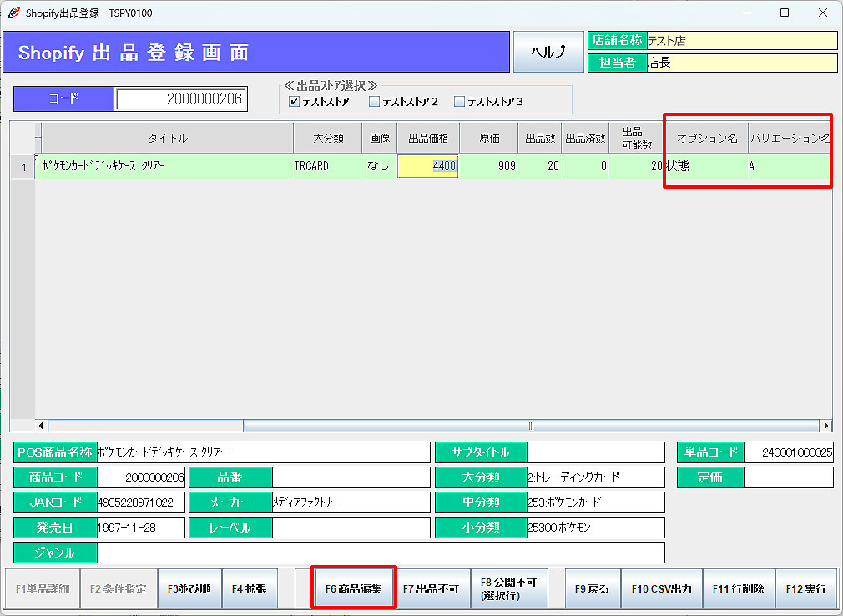This screenshot has height=616, width=843.
Task: Open the ヘルプ help button
Action: (x=548, y=52)
